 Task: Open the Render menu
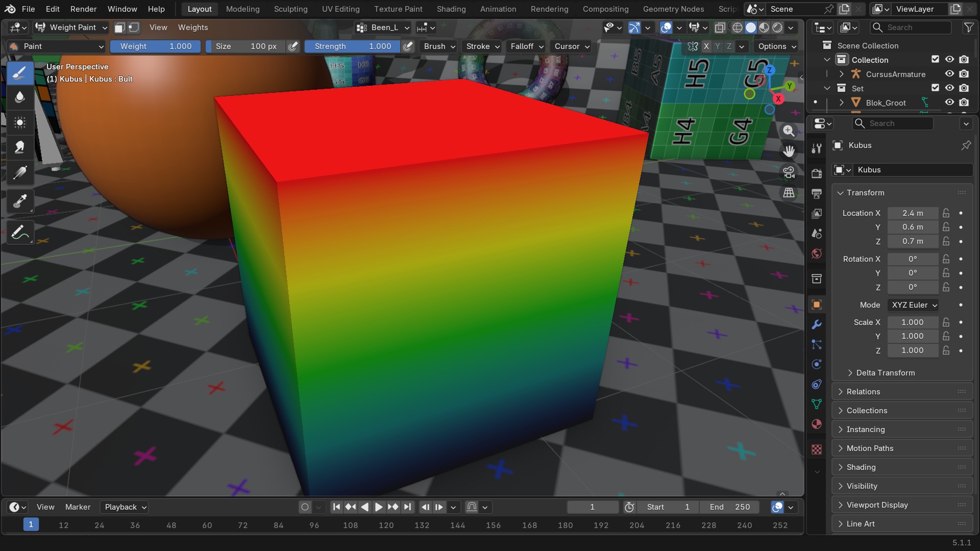(84, 9)
